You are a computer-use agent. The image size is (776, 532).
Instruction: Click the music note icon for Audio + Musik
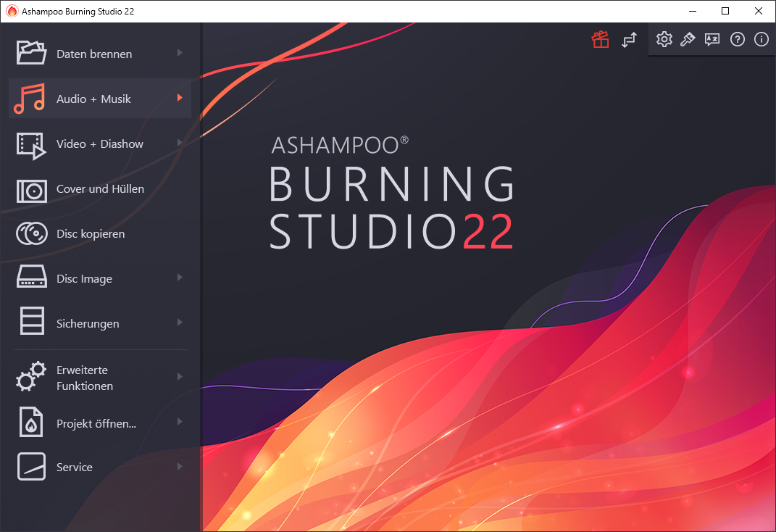click(x=30, y=99)
